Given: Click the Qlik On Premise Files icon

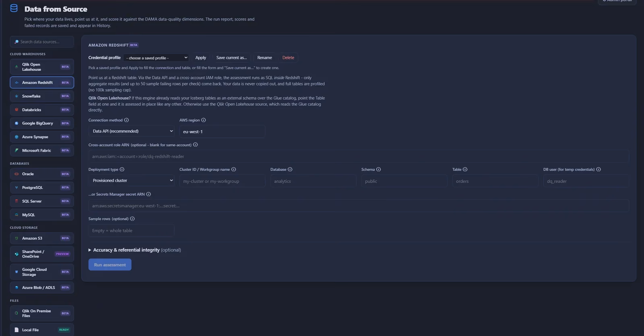Looking at the screenshot, I should pos(17,313).
